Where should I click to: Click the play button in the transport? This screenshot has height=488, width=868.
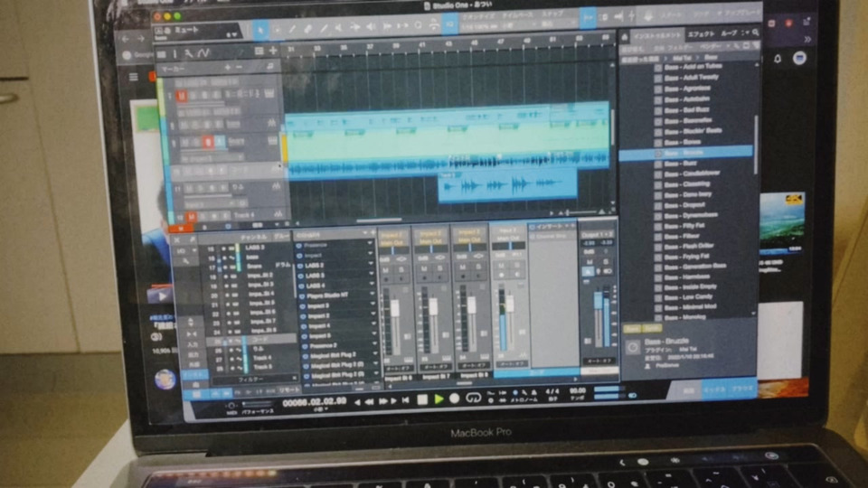(x=439, y=399)
